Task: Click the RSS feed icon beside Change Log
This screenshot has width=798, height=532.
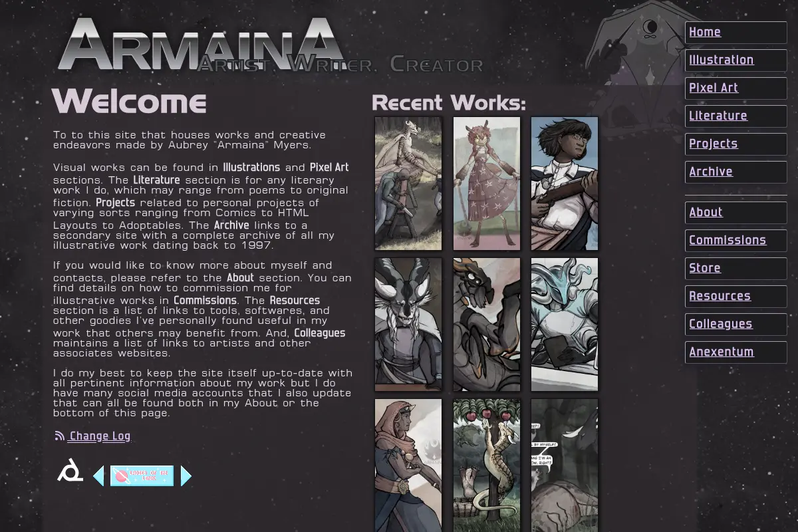Action: [x=59, y=436]
